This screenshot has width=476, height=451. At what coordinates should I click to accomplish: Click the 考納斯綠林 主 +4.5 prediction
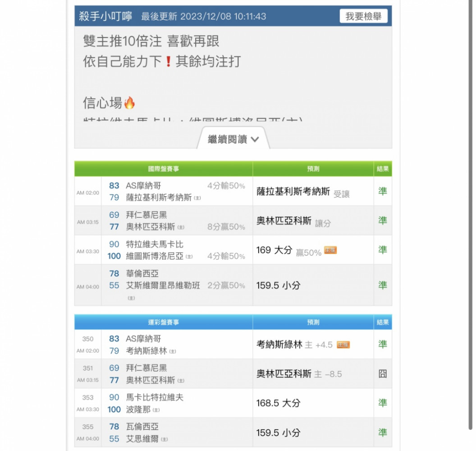click(x=294, y=345)
